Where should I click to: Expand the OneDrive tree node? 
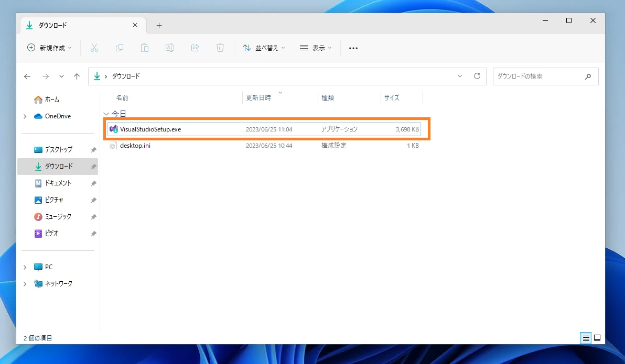(x=25, y=116)
